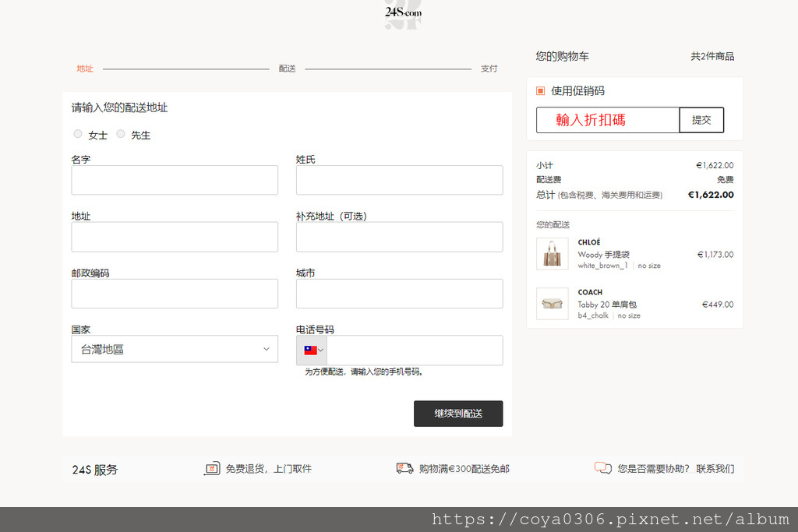Click the free returns package icon
The height and width of the screenshot is (532, 798).
212,468
